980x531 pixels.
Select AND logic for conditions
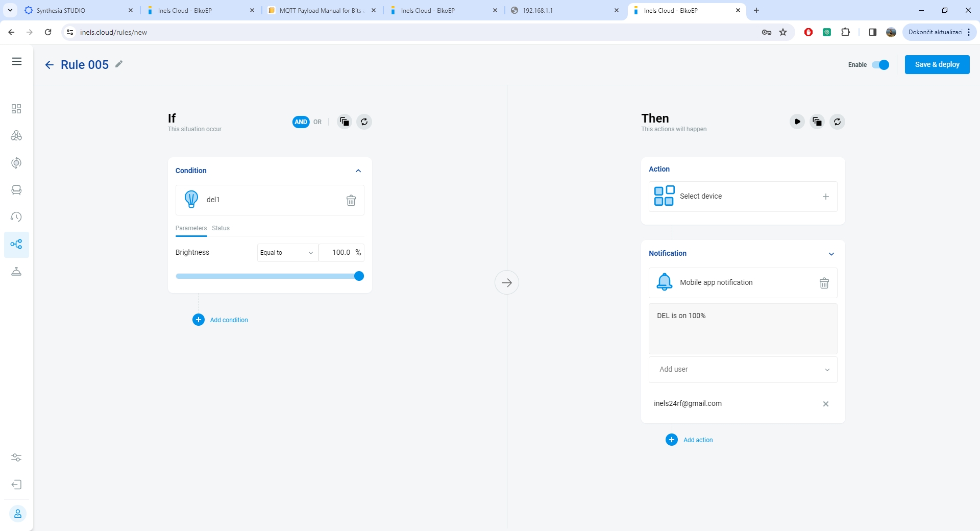click(x=301, y=122)
